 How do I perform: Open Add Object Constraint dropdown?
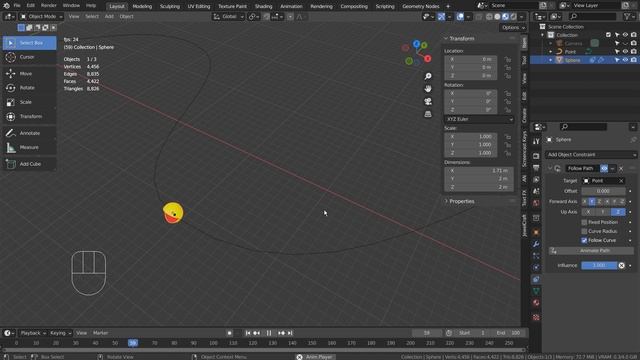[591, 155]
